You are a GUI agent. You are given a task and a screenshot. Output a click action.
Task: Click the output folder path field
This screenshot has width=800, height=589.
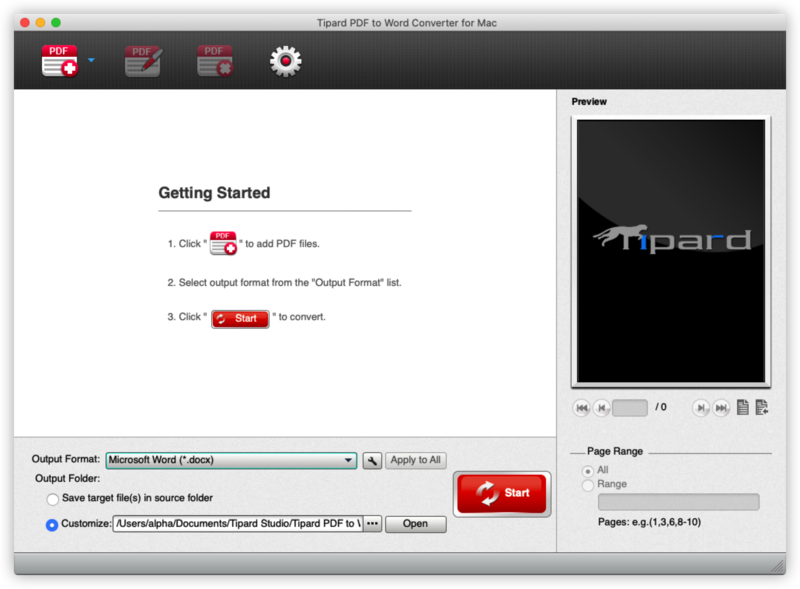[x=238, y=524]
